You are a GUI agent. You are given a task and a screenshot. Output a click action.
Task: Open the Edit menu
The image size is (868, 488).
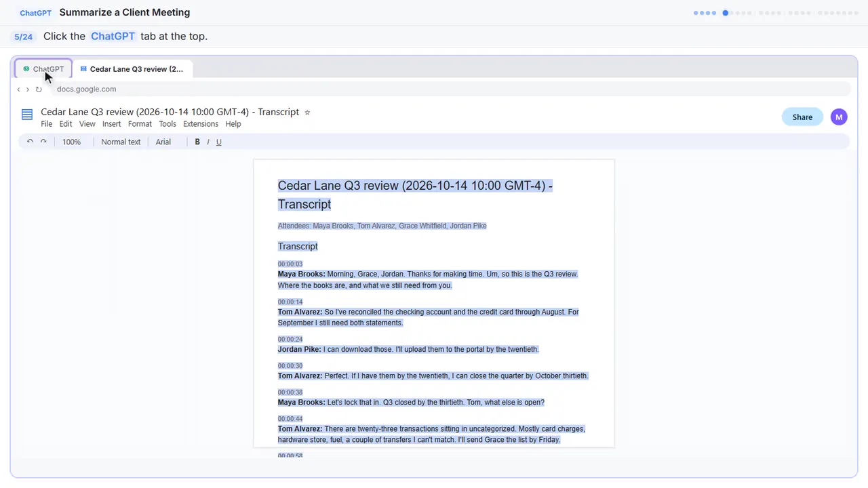[x=65, y=124]
